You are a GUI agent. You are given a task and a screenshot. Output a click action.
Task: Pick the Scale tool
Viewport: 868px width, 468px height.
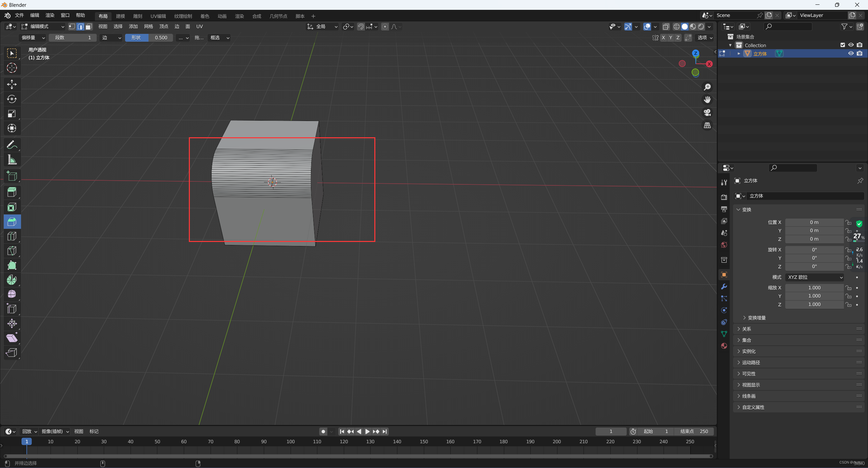point(12,114)
